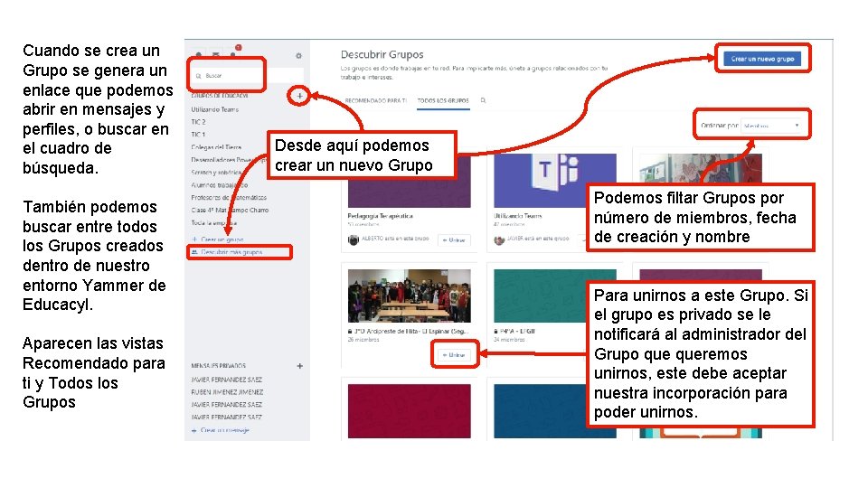Open the first JAVIER FERNANDEZ SAEZ private message

(x=226, y=380)
